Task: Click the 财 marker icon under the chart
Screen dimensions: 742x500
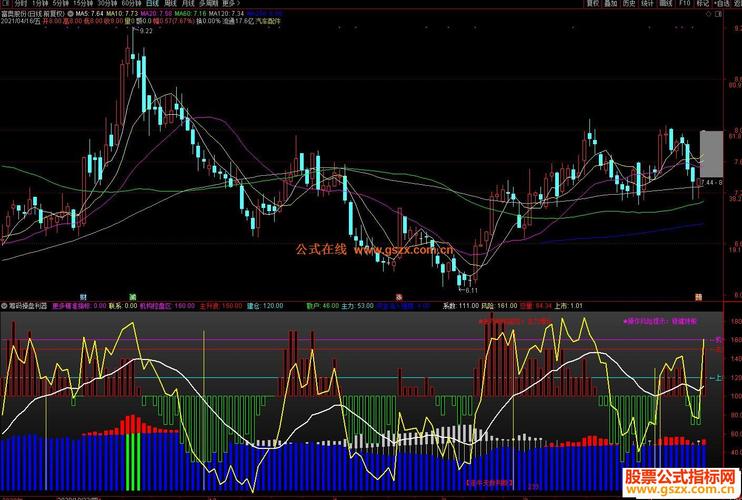Action: coord(83,297)
